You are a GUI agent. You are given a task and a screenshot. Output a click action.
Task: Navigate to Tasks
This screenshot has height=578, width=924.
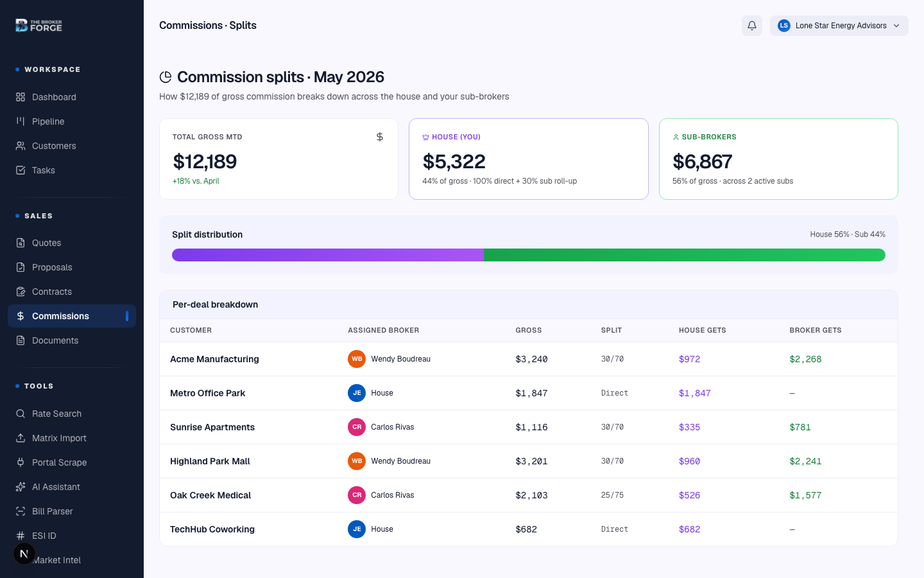point(72,170)
